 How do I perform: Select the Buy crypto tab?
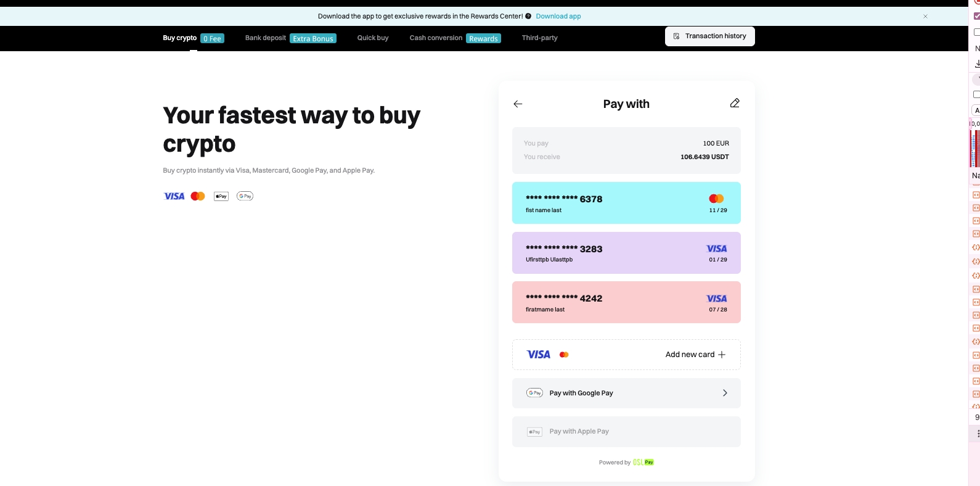tap(179, 38)
